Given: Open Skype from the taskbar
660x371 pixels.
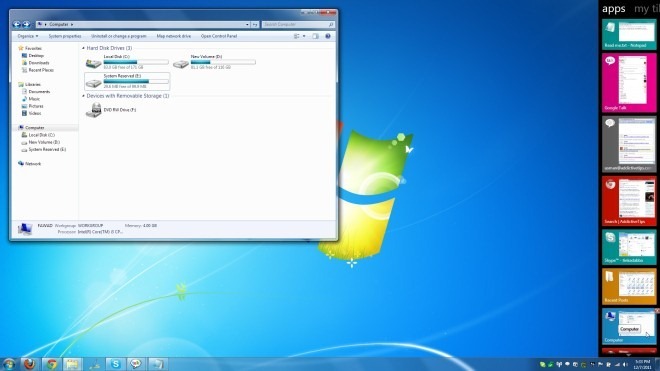Looking at the screenshot, I should [x=115, y=364].
